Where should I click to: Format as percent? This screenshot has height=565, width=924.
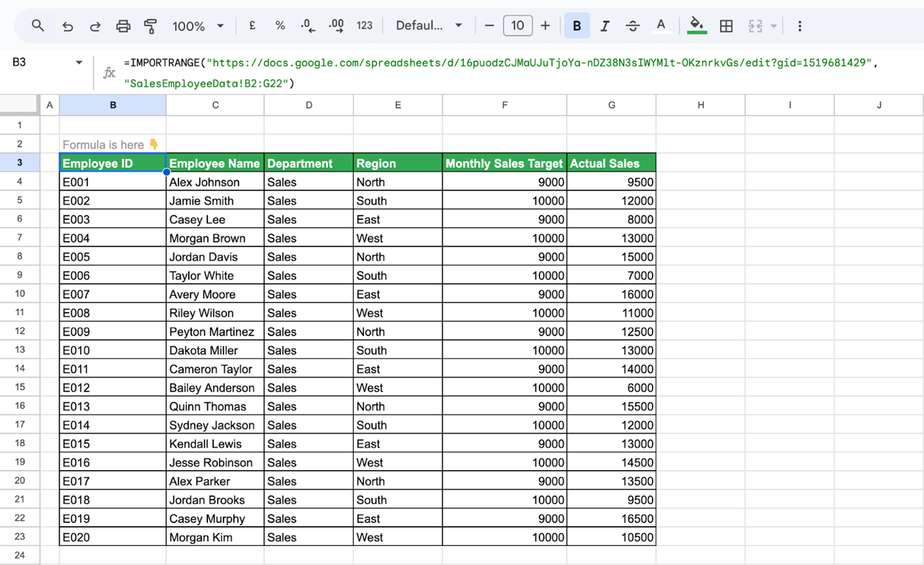coord(280,26)
